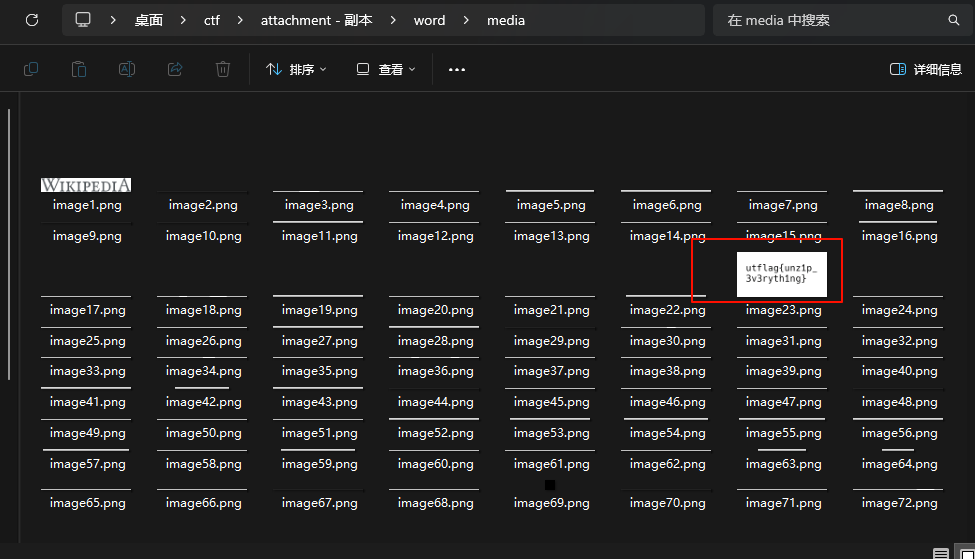The width and height of the screenshot is (975, 559).
Task: Expand chevron after attachment - 副本
Action: 393,20
